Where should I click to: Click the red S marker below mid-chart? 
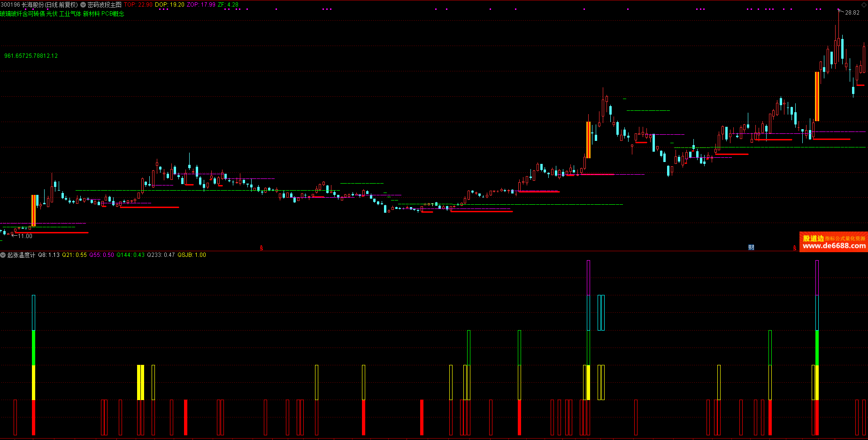(261, 248)
